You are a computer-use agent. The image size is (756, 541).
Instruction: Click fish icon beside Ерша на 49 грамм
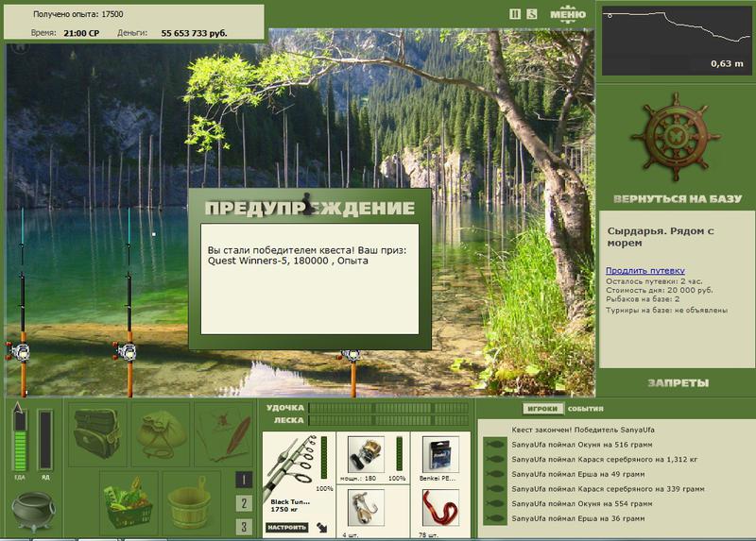(495, 474)
